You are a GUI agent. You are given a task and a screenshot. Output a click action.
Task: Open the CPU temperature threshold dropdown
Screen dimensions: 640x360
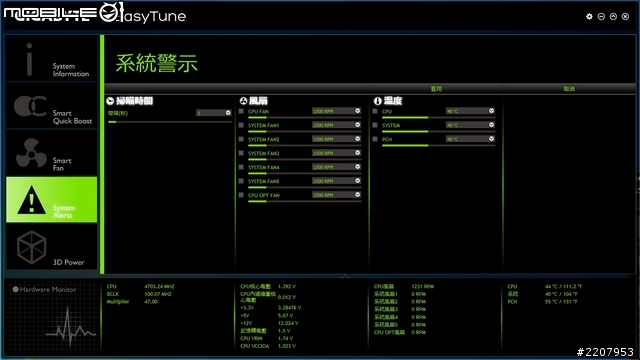(x=470, y=111)
